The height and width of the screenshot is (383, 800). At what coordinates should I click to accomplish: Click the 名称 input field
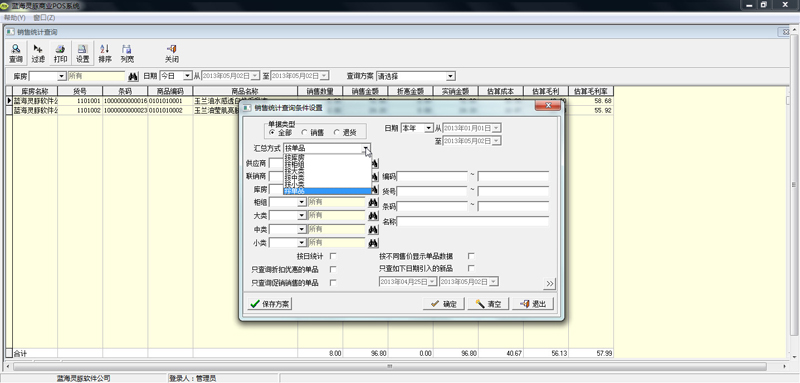point(473,221)
